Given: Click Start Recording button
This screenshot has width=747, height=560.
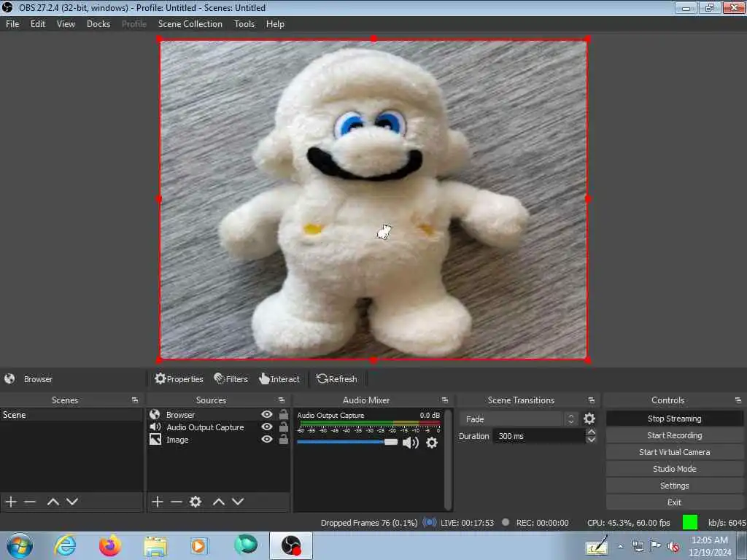Looking at the screenshot, I should [674, 435].
